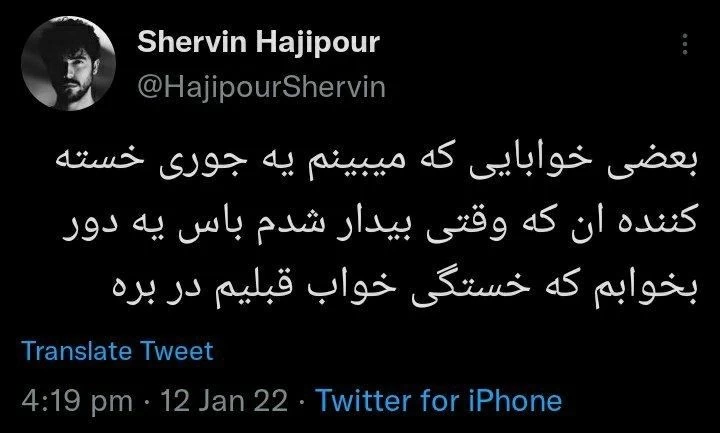Open the @HajipourShervin handle
The image size is (720, 433).
261,87
